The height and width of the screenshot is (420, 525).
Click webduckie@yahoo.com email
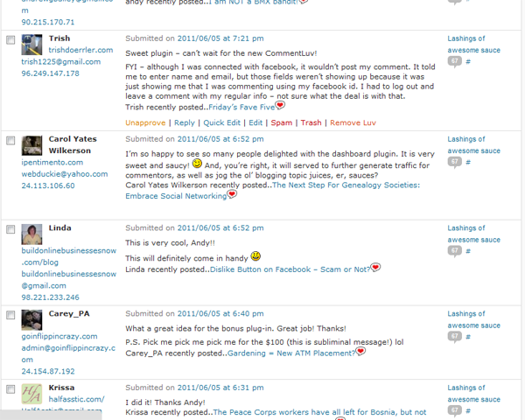click(x=65, y=174)
